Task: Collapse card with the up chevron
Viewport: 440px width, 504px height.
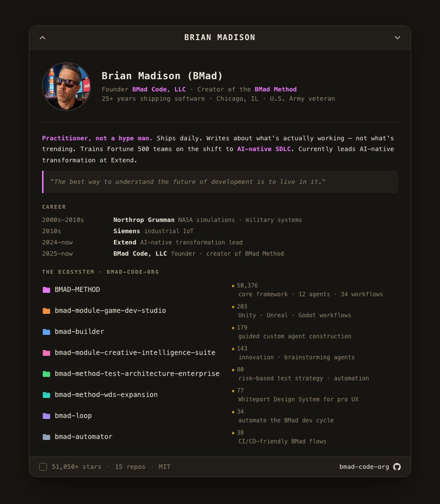Action: [x=43, y=38]
